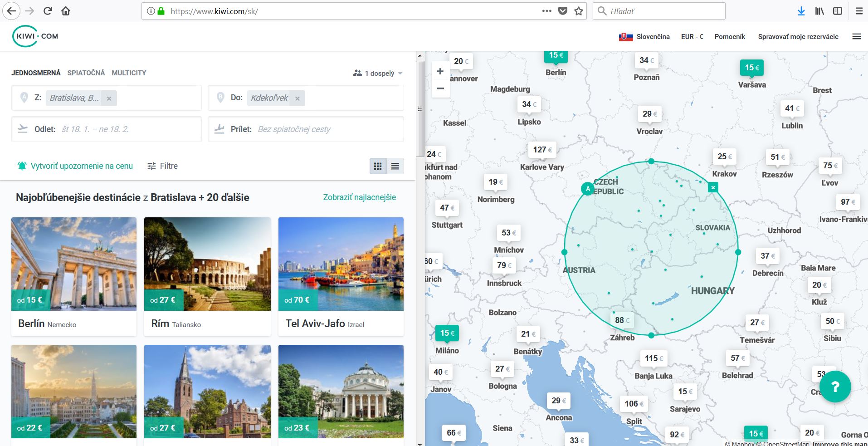The width and height of the screenshot is (868, 446).
Task: Switch to list view
Action: 395,167
